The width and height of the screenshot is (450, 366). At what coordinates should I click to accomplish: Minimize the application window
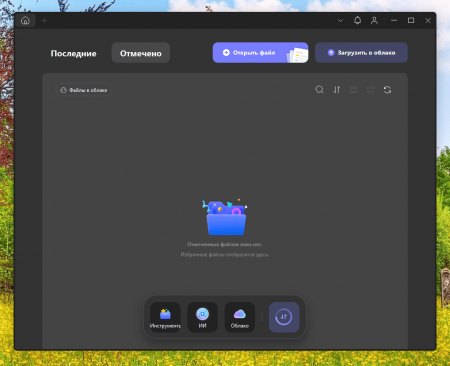(394, 21)
